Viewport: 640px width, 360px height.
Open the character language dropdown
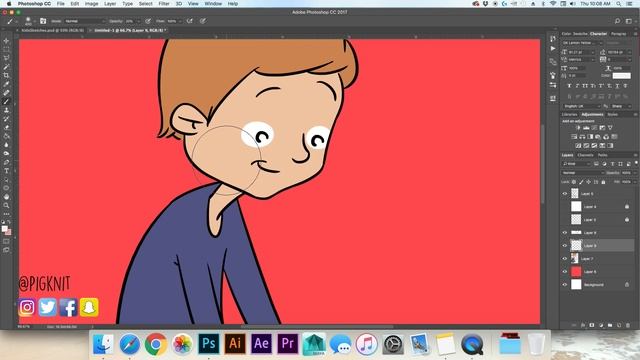click(582, 106)
